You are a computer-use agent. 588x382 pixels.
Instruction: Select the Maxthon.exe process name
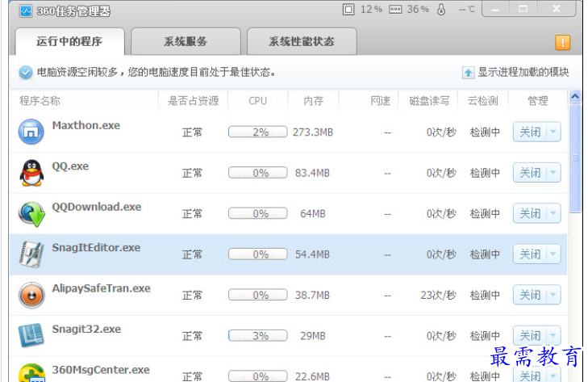click(86, 125)
